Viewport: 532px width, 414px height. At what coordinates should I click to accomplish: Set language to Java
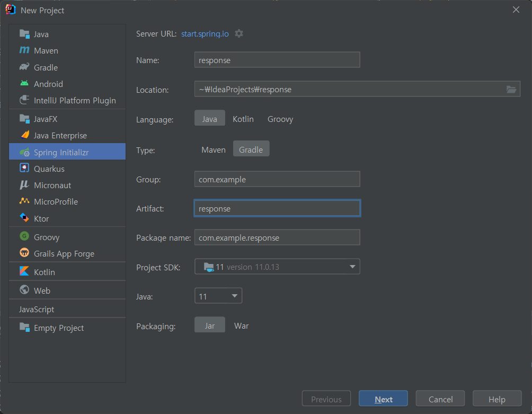tap(210, 118)
